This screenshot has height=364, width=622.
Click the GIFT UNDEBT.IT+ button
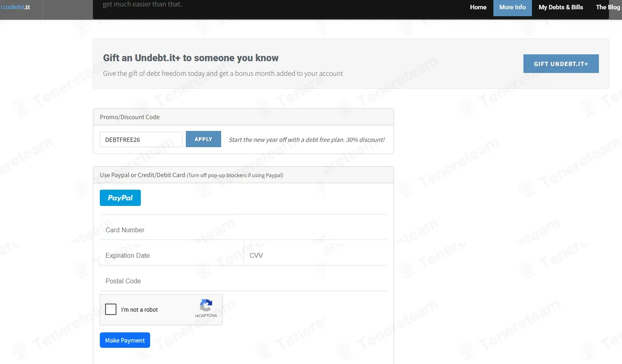pos(561,64)
